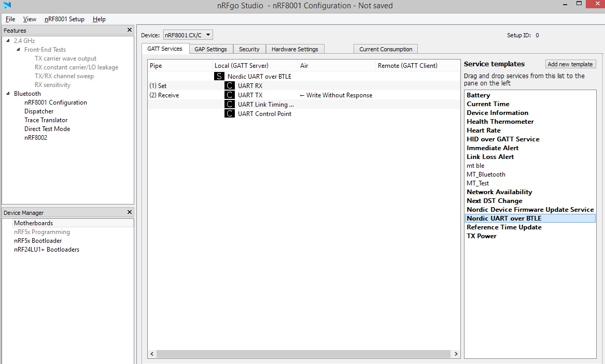
Task: Click the C icon beside UART RX
Action: click(230, 85)
